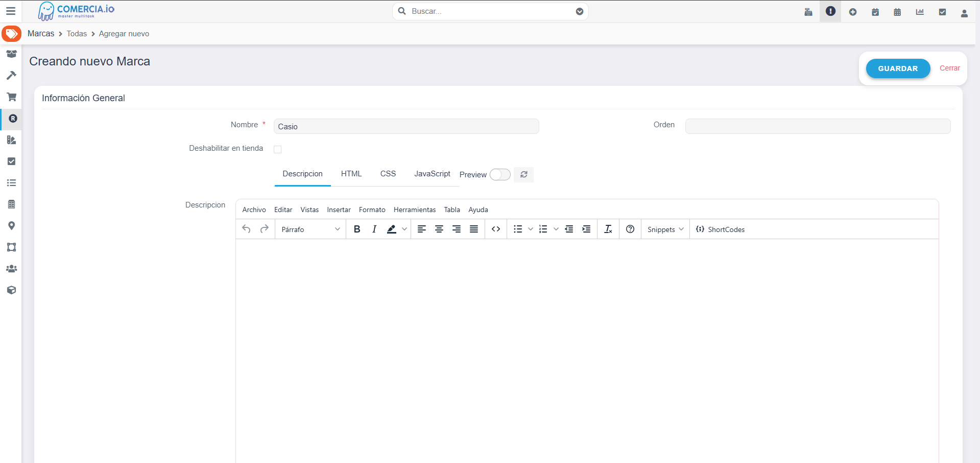This screenshot has height=463, width=980.
Task: Toggle bold formatting
Action: coord(357,229)
